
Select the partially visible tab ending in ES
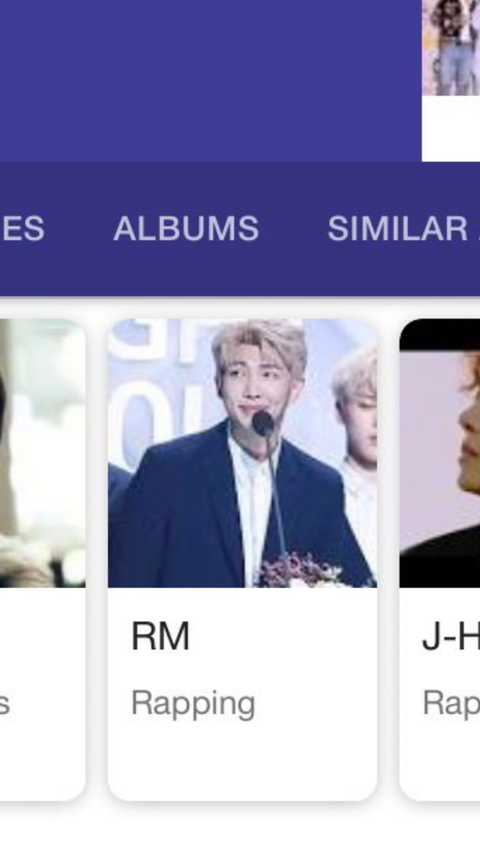(22, 228)
